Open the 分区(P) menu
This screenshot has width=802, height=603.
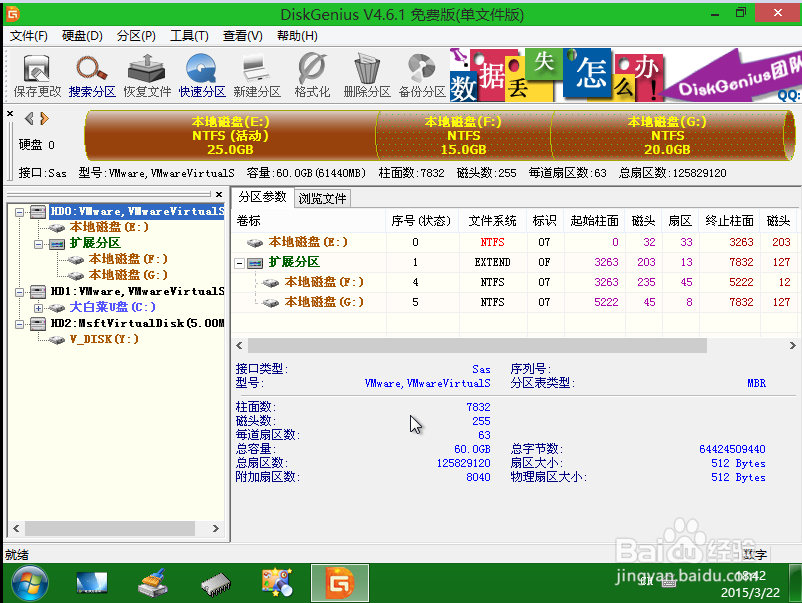136,36
